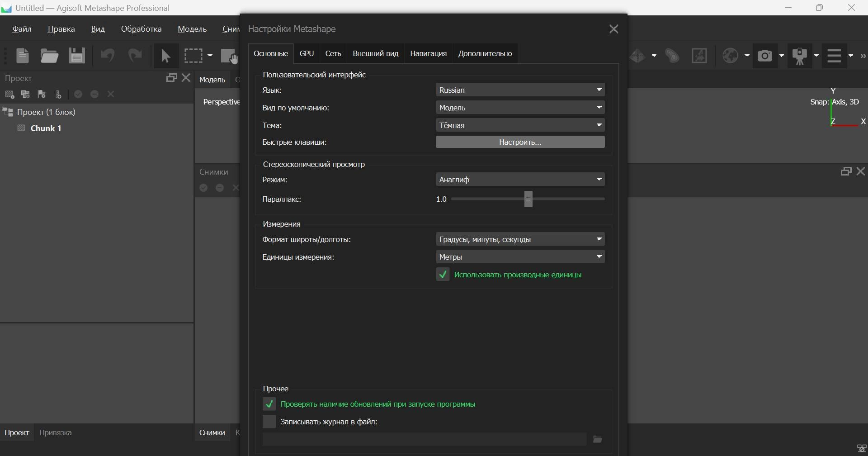Select 'Проект (1 блок)' tree root
868x456 pixels.
point(46,112)
